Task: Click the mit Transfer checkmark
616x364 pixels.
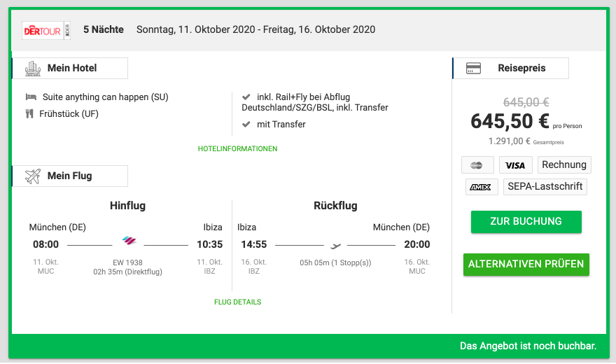Action: click(246, 125)
